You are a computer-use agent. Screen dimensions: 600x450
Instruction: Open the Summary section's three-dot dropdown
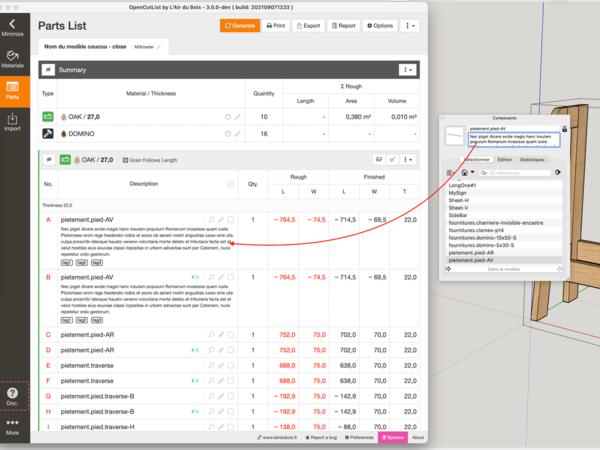(407, 70)
